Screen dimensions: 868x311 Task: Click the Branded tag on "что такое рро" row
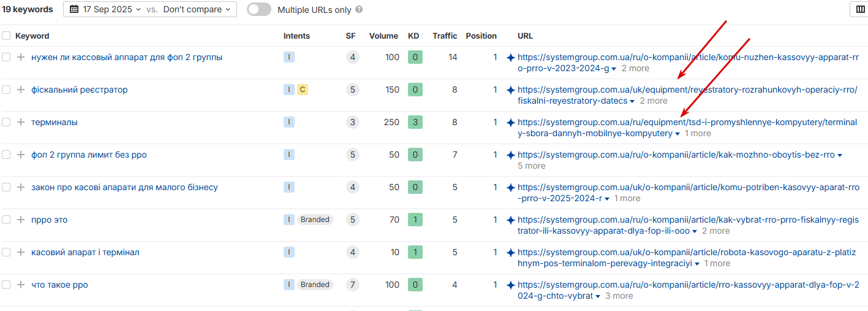tap(315, 285)
